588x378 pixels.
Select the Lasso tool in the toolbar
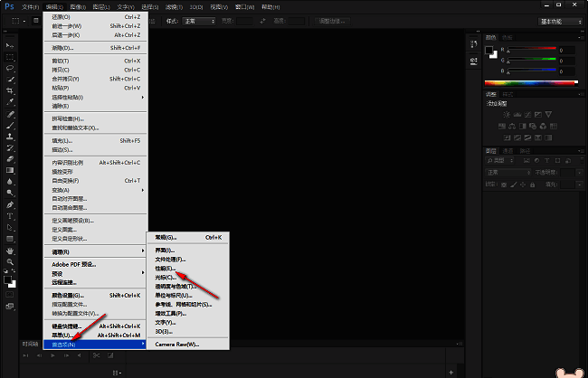[x=10, y=68]
